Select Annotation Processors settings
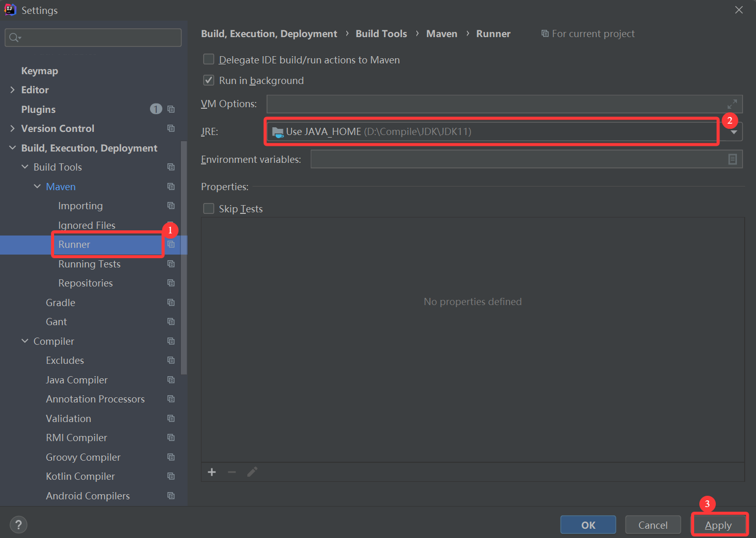 click(95, 399)
